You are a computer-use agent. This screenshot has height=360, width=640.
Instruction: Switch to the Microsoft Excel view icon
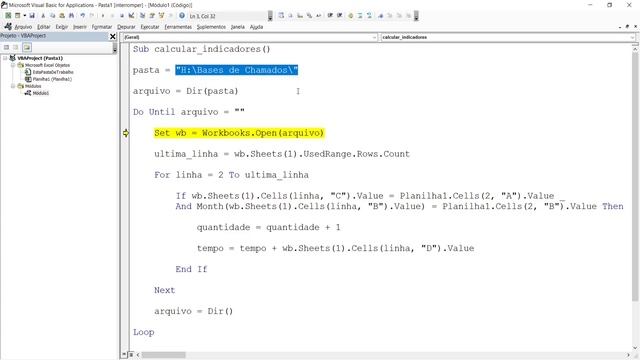click(8, 16)
